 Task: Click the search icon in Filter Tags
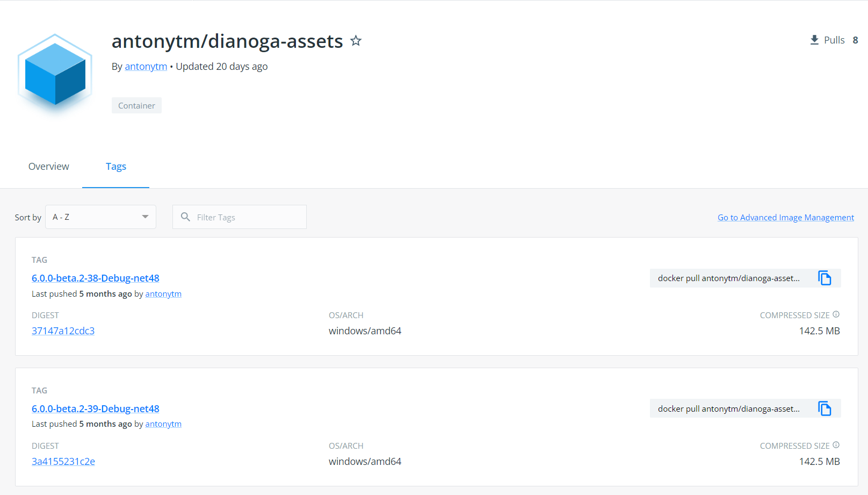185,217
